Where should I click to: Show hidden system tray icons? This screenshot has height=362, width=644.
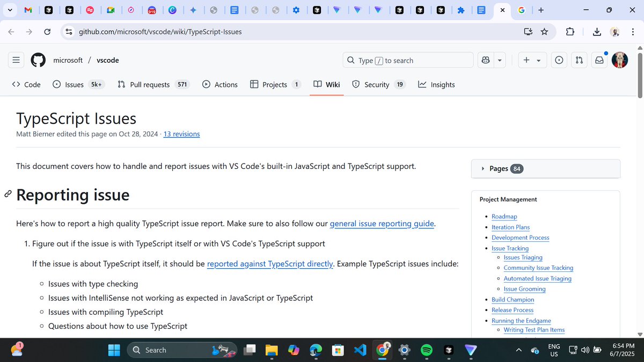[518, 350]
